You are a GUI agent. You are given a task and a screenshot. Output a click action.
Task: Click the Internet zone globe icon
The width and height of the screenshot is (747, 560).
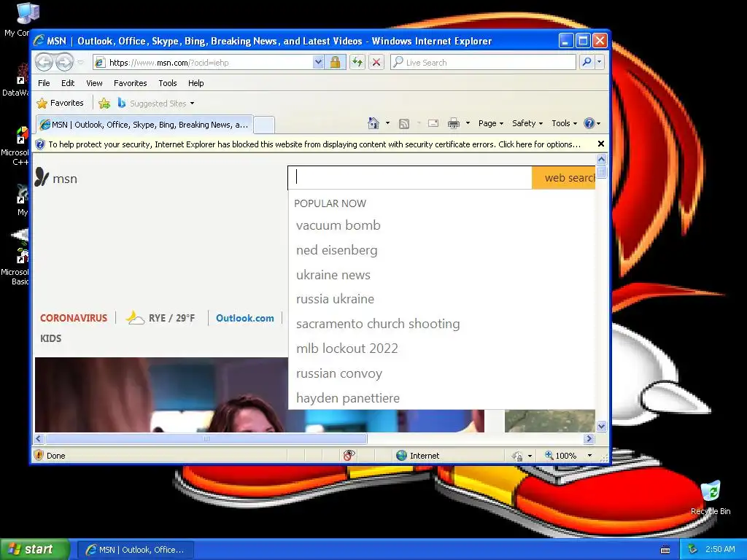[402, 456]
